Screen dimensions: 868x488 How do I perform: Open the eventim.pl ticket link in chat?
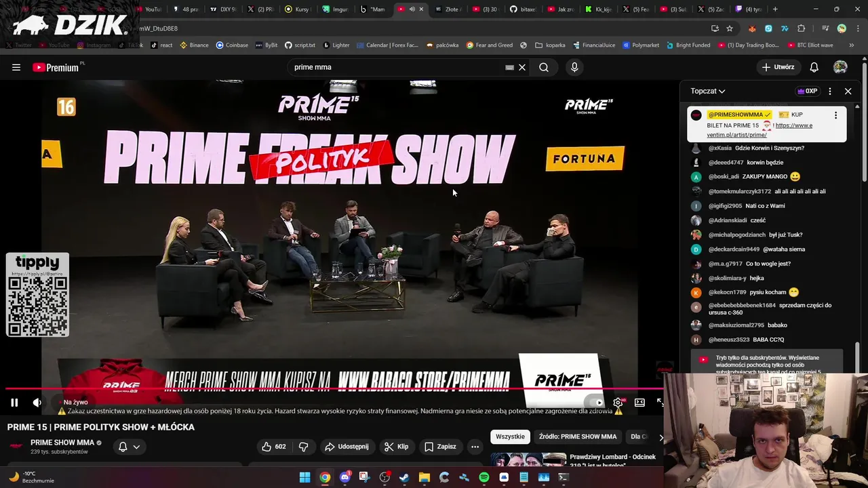(759, 130)
